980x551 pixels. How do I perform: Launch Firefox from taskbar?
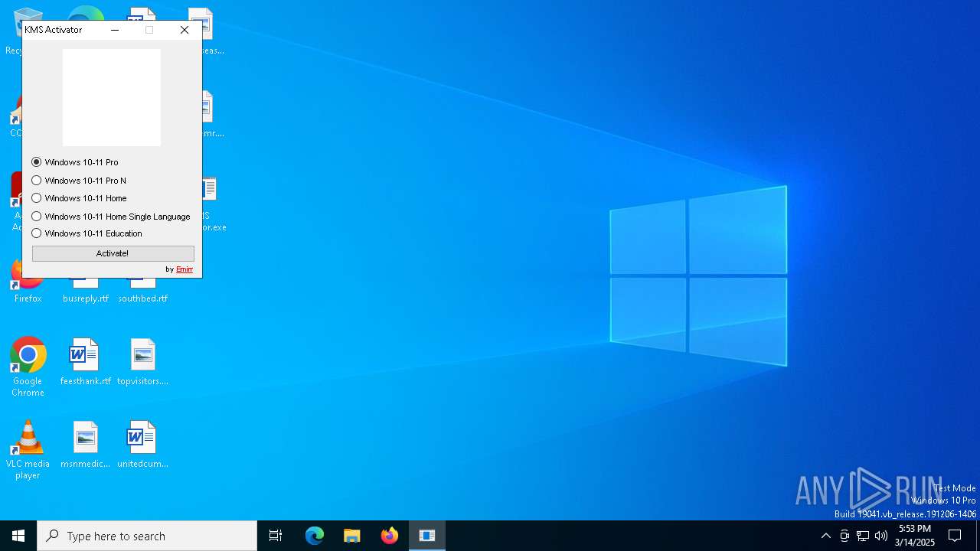[390, 536]
